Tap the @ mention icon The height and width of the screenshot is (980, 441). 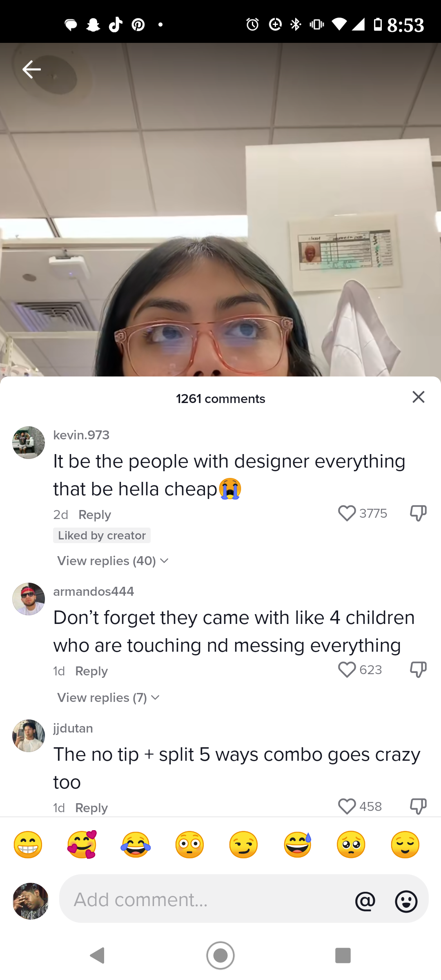[x=365, y=901]
